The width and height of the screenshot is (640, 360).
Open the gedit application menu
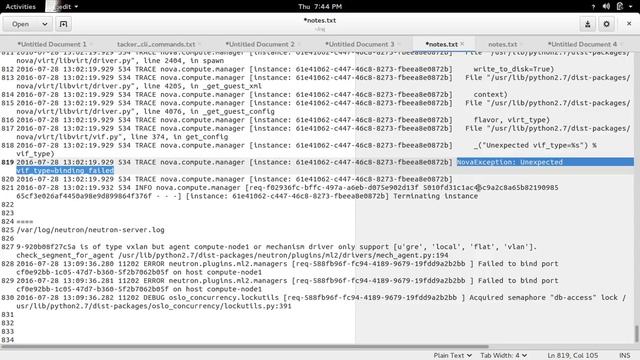63,7
